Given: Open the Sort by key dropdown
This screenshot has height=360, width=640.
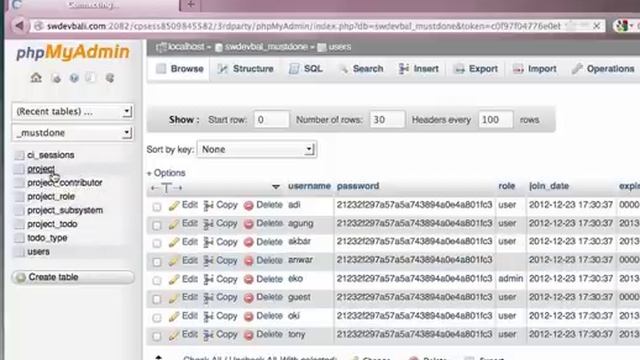Looking at the screenshot, I should (257, 149).
